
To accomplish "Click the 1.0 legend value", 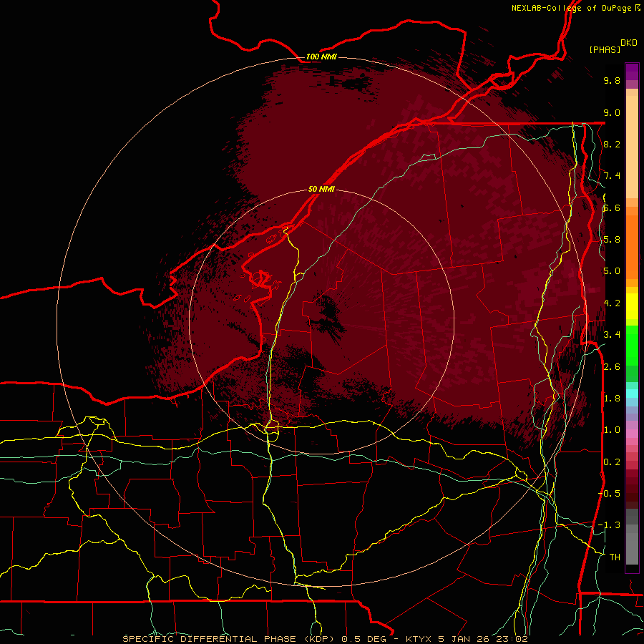I will coord(612,431).
